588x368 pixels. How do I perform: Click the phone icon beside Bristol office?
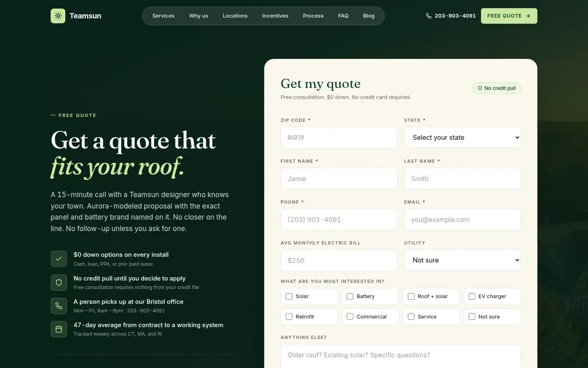coord(59,306)
